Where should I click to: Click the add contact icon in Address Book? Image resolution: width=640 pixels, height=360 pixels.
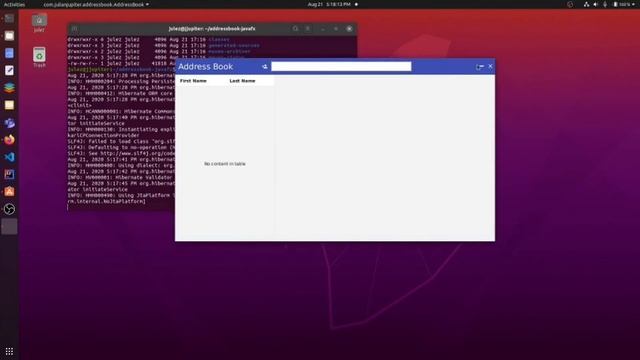(x=264, y=67)
